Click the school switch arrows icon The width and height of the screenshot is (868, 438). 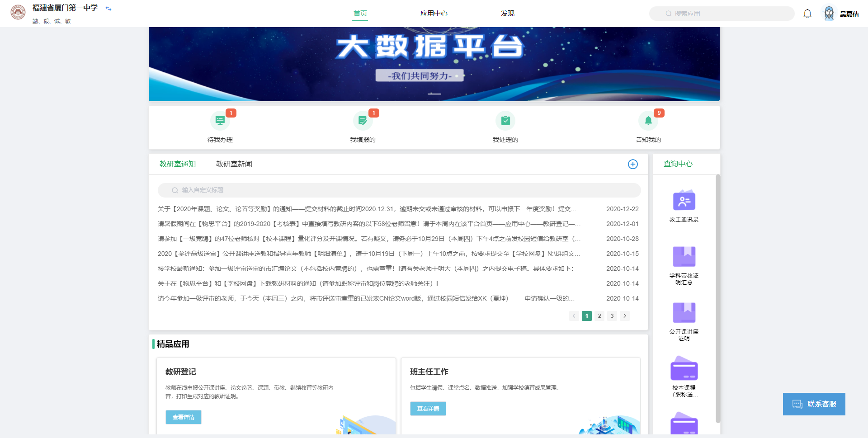108,9
